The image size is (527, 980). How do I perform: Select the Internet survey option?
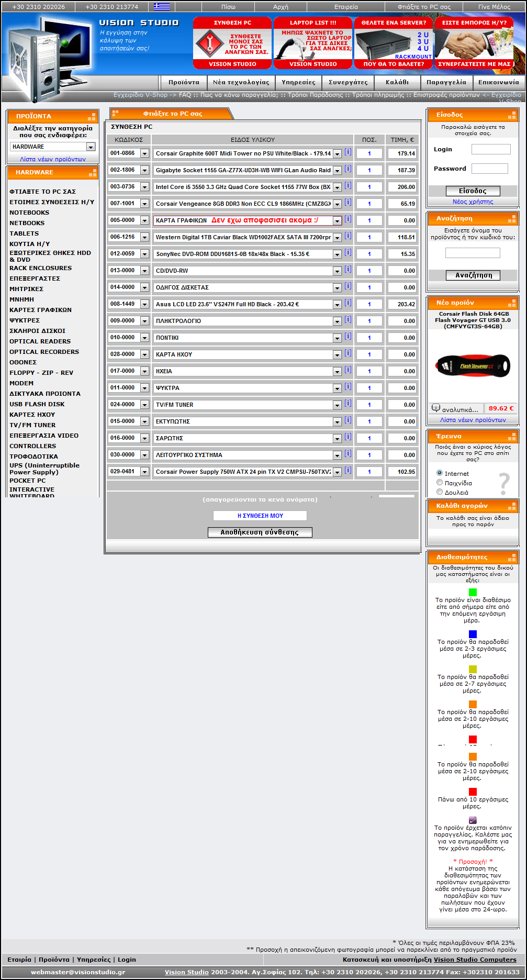[440, 473]
